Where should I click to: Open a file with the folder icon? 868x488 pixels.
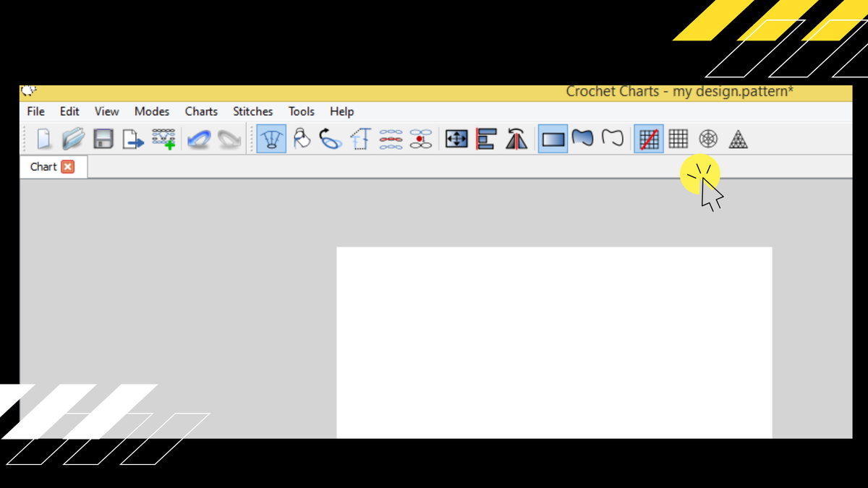point(73,139)
